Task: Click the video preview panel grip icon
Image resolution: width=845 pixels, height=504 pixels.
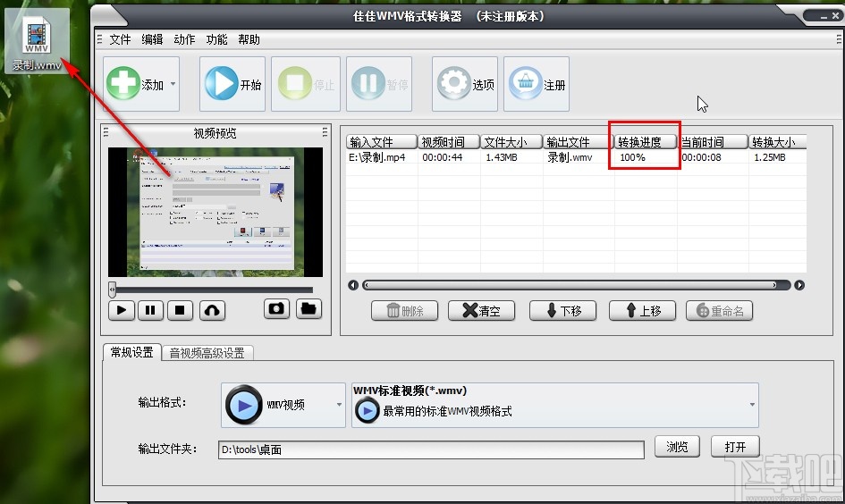Action: click(106, 132)
